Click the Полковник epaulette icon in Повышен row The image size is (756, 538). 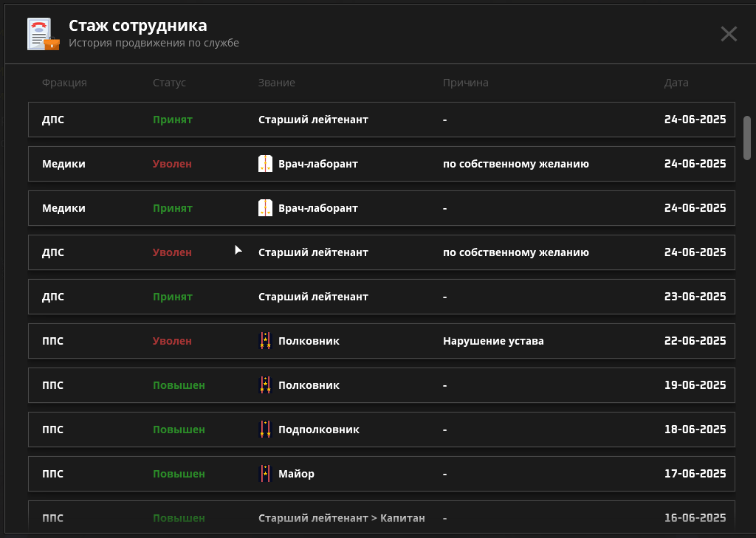[x=265, y=385]
